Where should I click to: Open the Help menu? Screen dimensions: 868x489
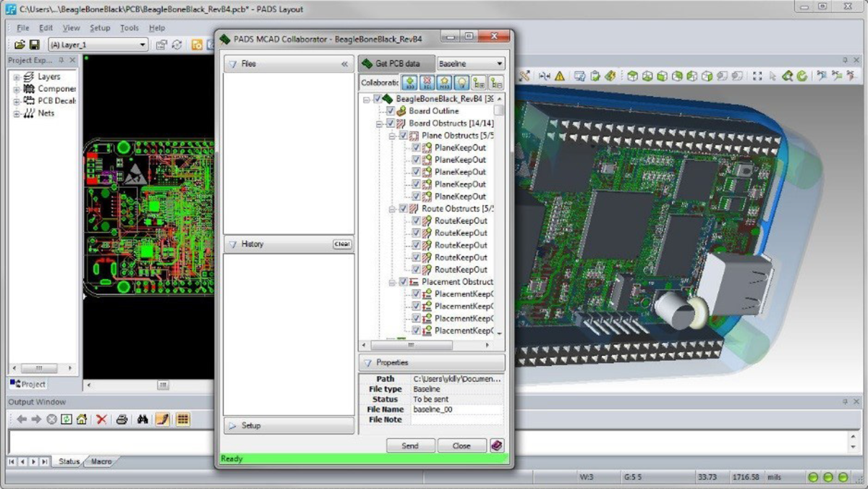[157, 27]
